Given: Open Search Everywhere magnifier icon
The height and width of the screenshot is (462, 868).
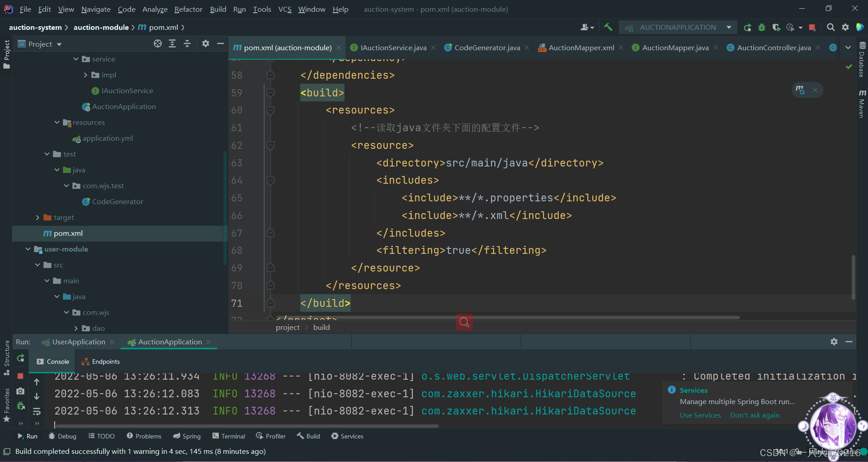Looking at the screenshot, I should tap(830, 28).
